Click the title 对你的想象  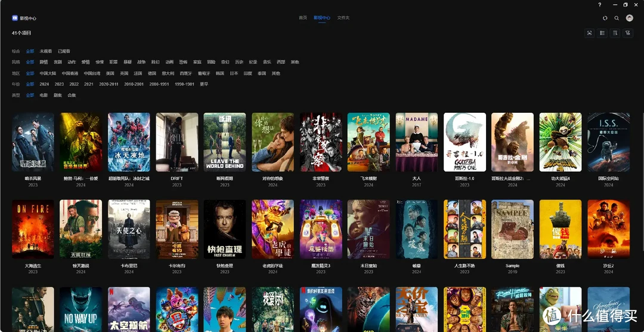pyautogui.click(x=273, y=179)
